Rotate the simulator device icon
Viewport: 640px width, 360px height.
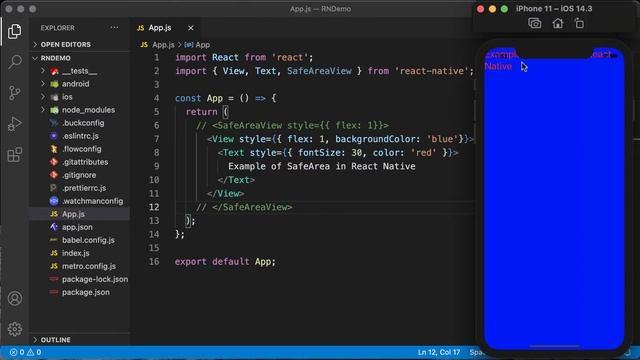579,23
